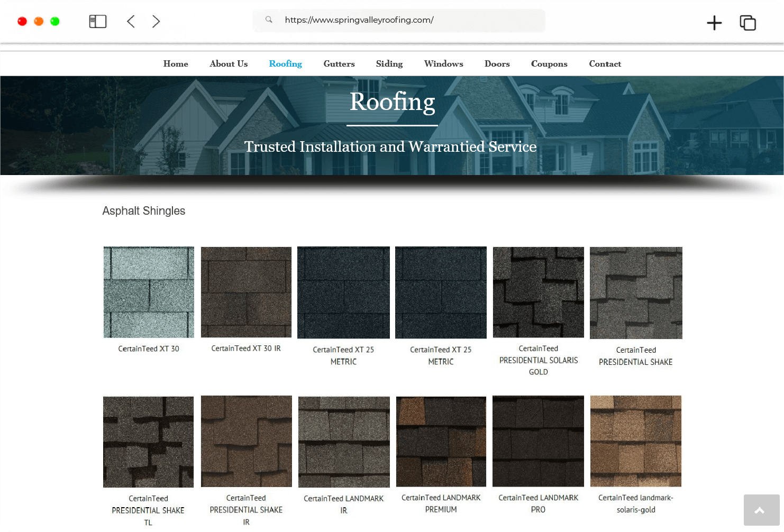This screenshot has width=784, height=532.
Task: Open the Contact page link
Action: pos(605,64)
